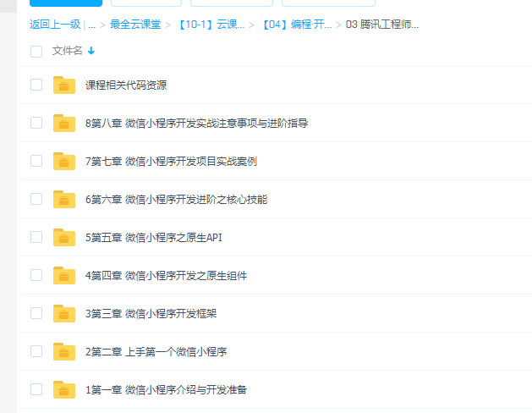Click the folder icon for 6第六章 row
Image resolution: width=532 pixels, height=413 pixels.
[x=64, y=199]
